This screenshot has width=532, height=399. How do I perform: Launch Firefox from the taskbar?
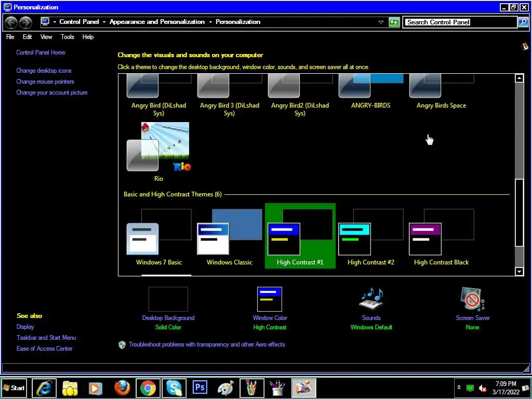pyautogui.click(x=122, y=388)
